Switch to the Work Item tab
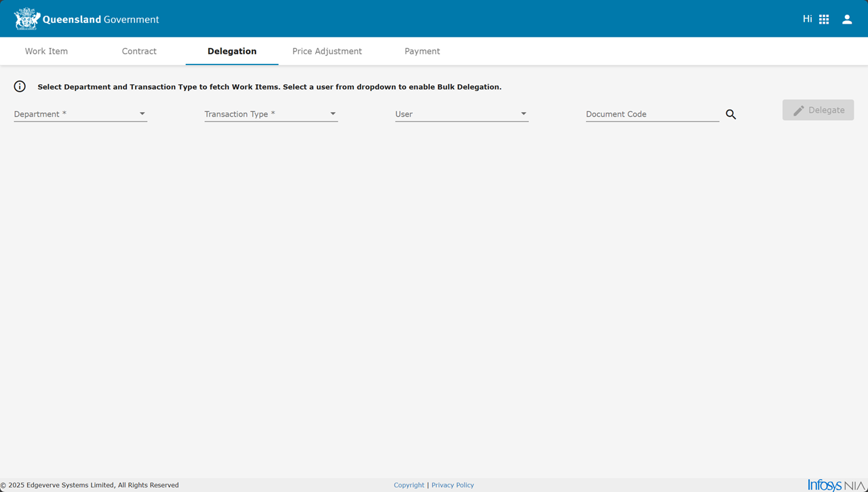The height and width of the screenshot is (492, 868). coord(46,51)
